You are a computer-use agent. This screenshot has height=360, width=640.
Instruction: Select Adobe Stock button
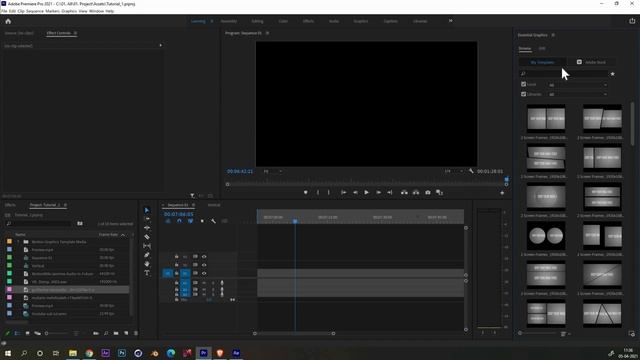coord(592,62)
